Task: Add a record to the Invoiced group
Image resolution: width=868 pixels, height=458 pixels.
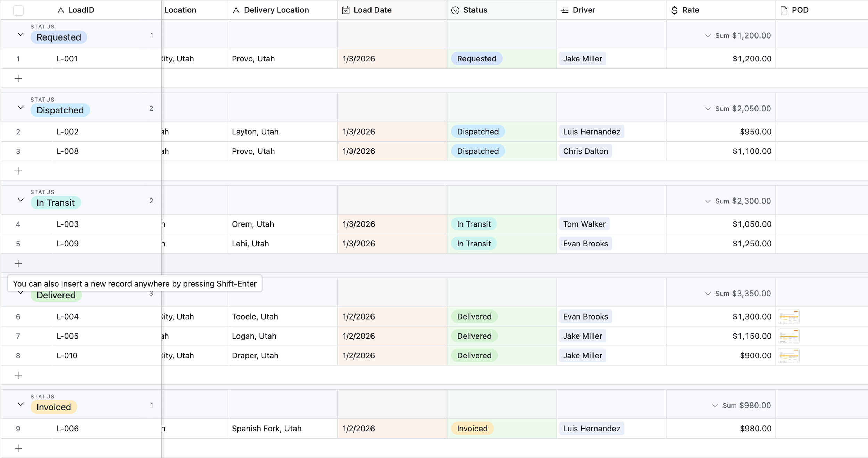Action: pyautogui.click(x=18, y=448)
